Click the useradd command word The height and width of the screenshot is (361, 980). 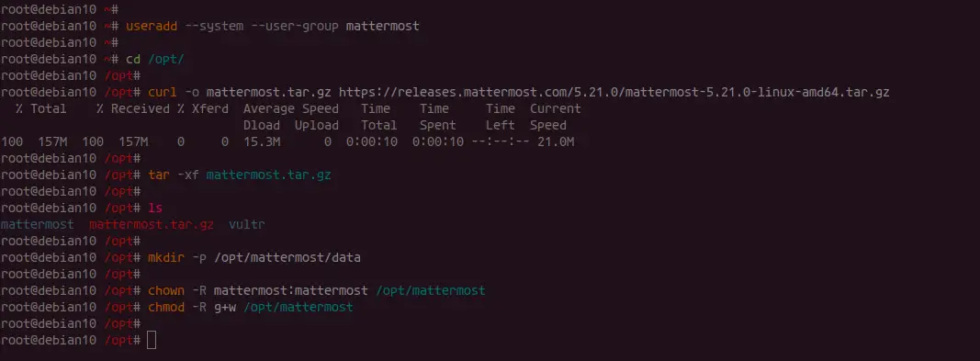tap(152, 27)
